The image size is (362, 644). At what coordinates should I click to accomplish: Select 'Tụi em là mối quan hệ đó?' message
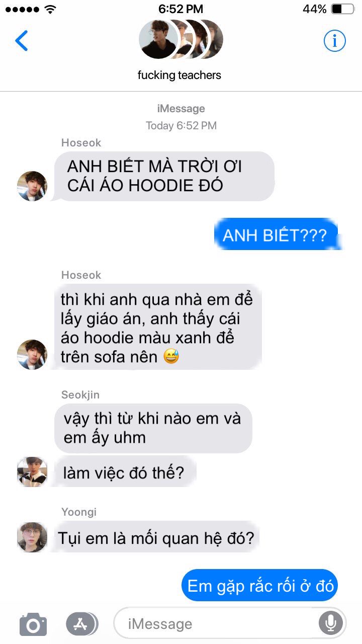click(156, 537)
